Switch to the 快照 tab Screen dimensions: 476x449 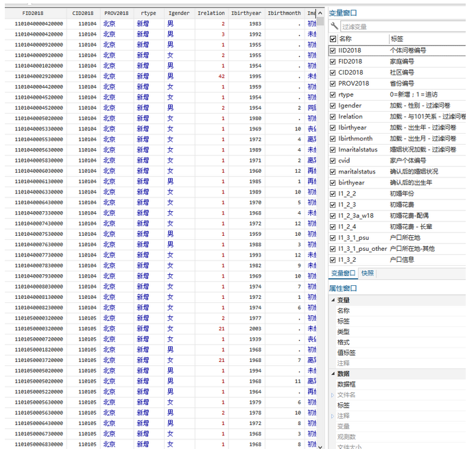tap(368, 273)
